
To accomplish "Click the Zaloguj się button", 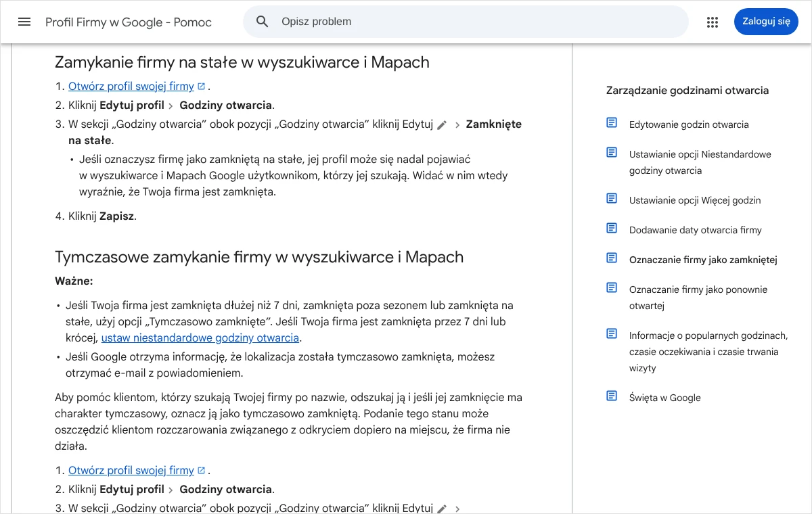I will point(766,22).
